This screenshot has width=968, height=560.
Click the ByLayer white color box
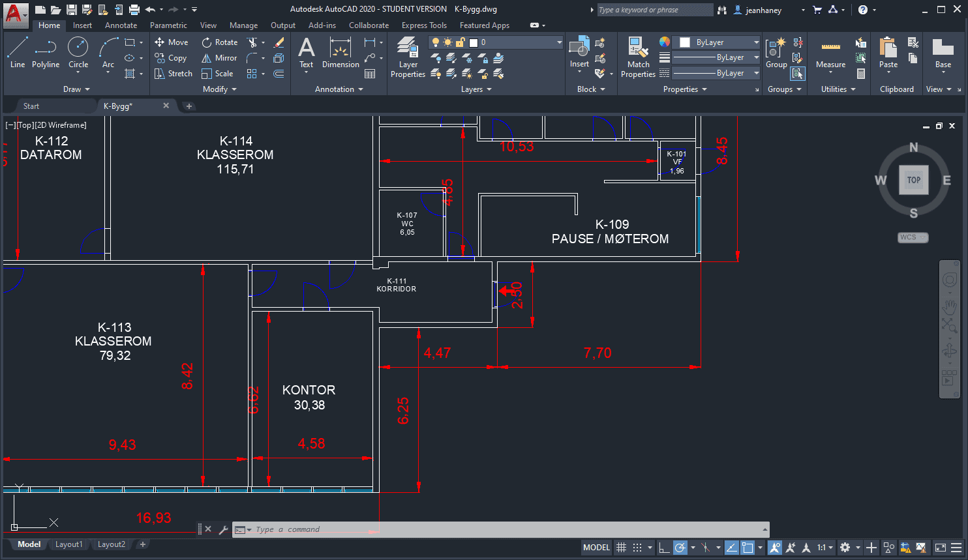(684, 42)
